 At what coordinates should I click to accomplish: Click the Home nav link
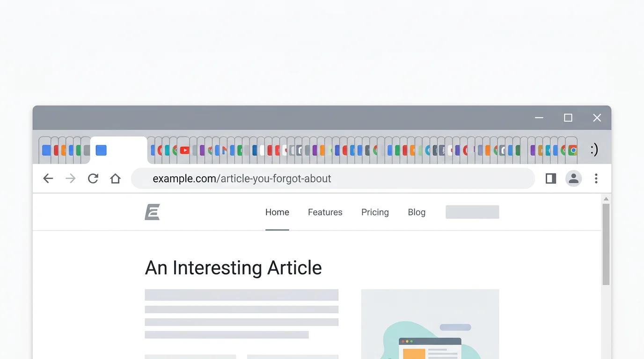[277, 212]
